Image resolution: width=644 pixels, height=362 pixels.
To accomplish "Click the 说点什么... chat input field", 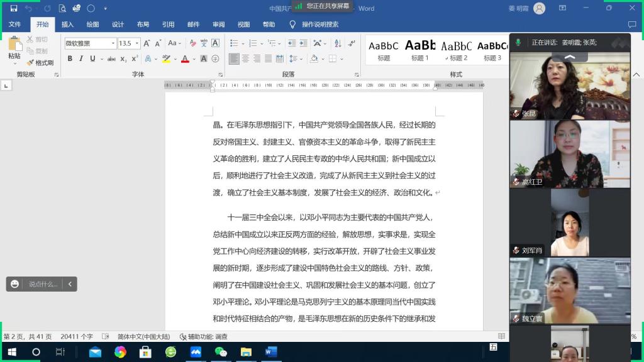I will coord(43,284).
